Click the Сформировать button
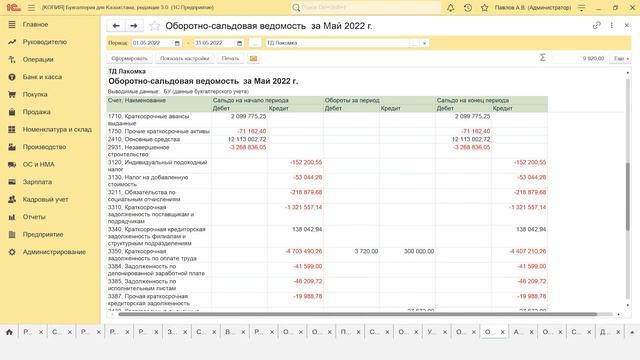The height and width of the screenshot is (360, 640). [129, 58]
